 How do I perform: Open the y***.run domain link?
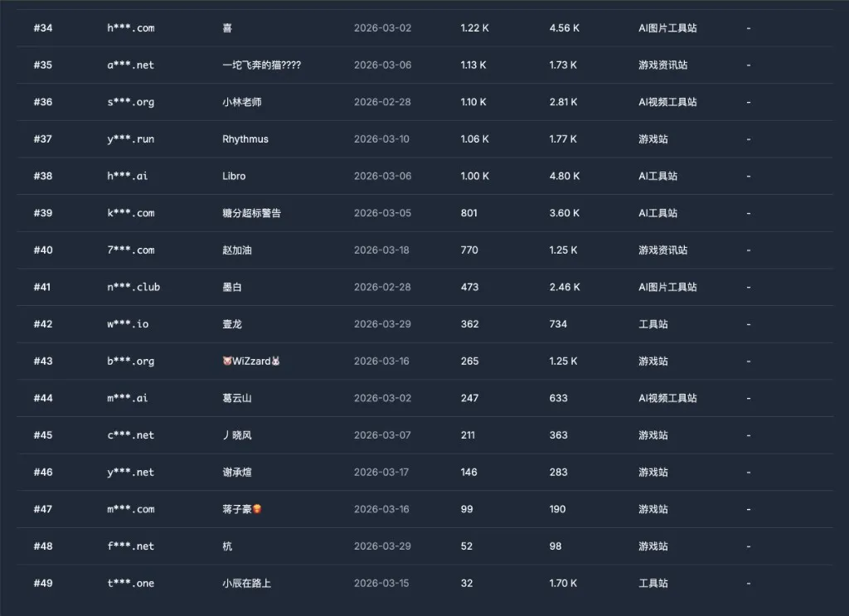(130, 138)
